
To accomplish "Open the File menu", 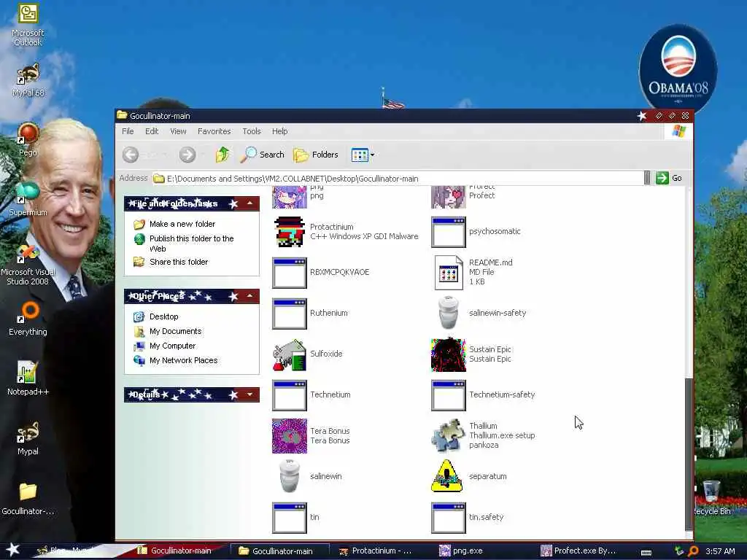I will [x=128, y=131].
